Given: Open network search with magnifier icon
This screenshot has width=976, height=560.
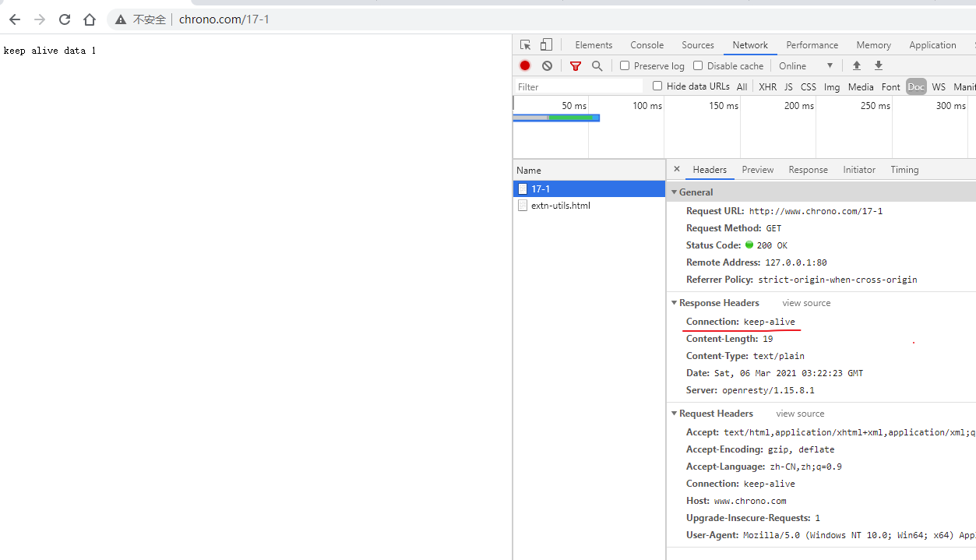Looking at the screenshot, I should coord(597,66).
